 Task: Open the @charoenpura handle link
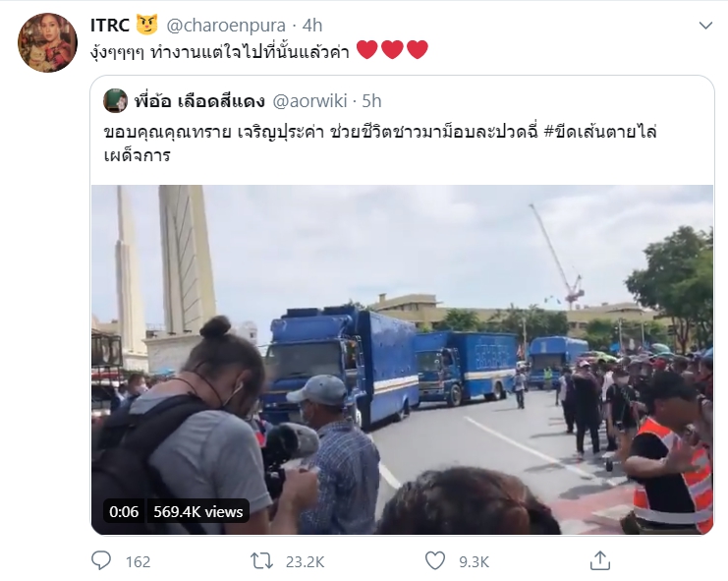(x=226, y=26)
